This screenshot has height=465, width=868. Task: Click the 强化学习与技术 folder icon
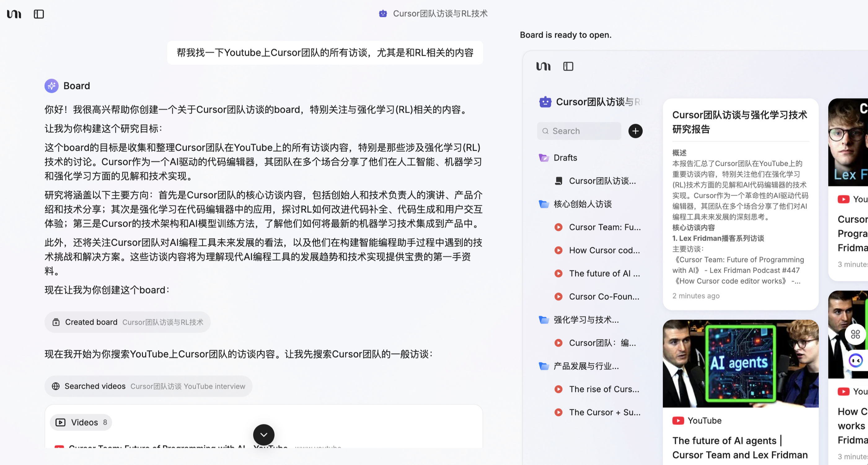click(544, 320)
